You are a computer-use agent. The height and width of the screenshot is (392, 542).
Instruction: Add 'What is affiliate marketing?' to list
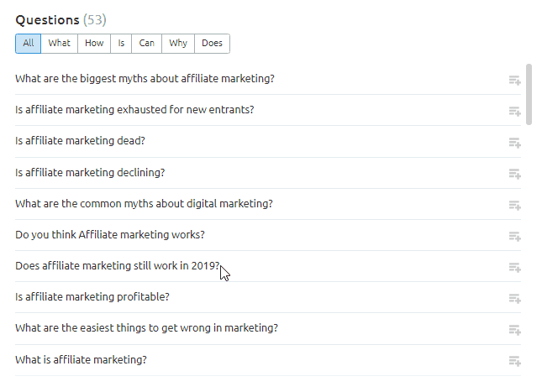pos(515,361)
